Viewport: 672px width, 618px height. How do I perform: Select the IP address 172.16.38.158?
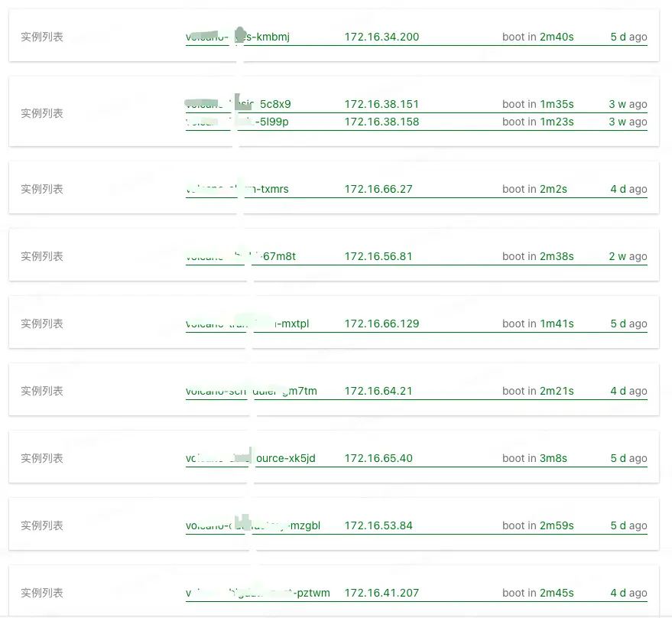(381, 122)
